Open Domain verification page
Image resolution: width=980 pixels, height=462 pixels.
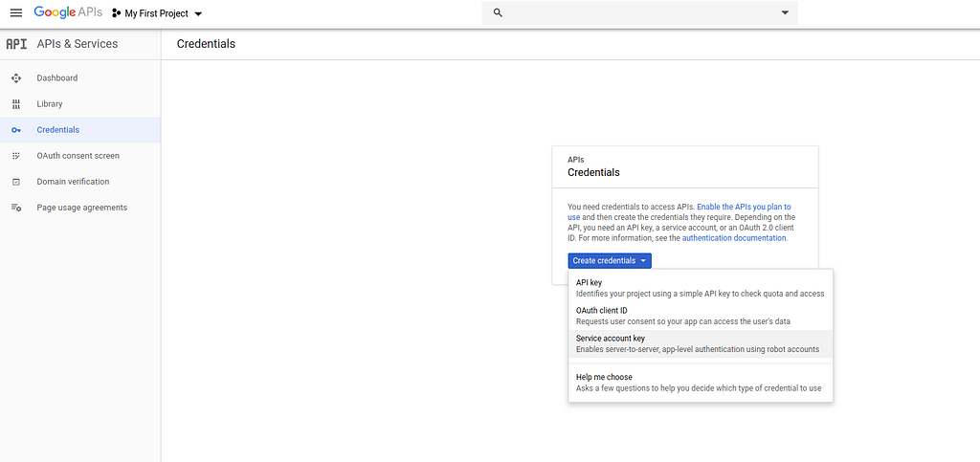click(x=80, y=182)
